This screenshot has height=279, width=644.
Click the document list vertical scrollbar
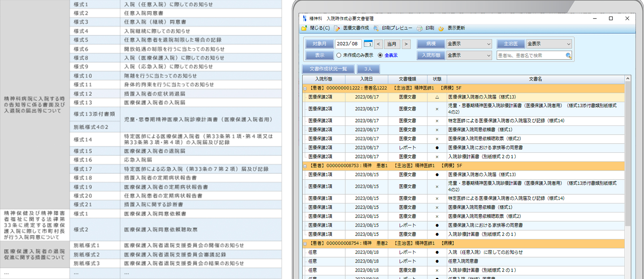coord(628,154)
